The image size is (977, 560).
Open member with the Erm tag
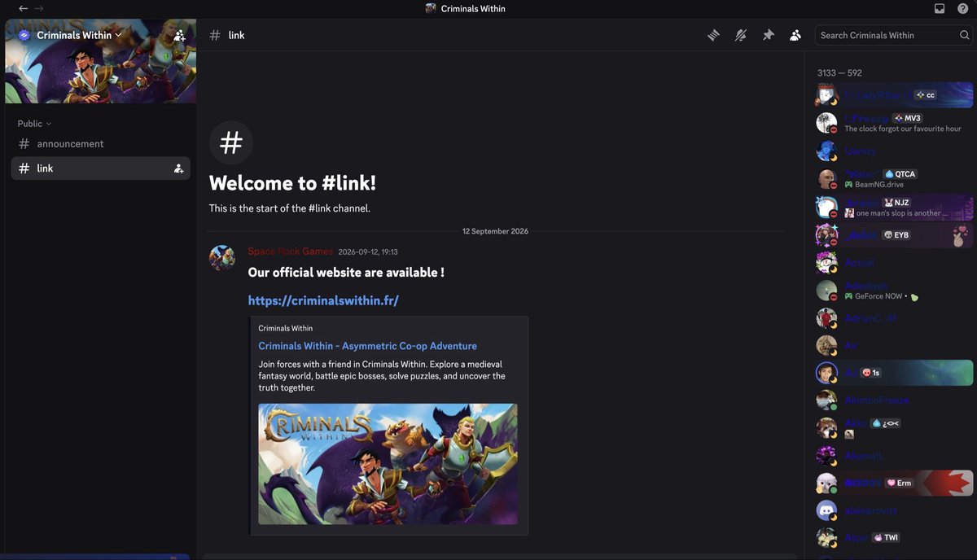point(894,483)
